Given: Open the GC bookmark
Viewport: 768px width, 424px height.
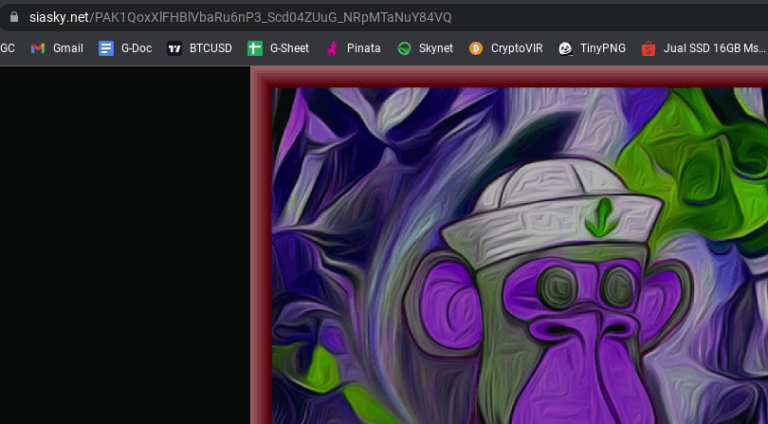Looking at the screenshot, I should coord(7,48).
